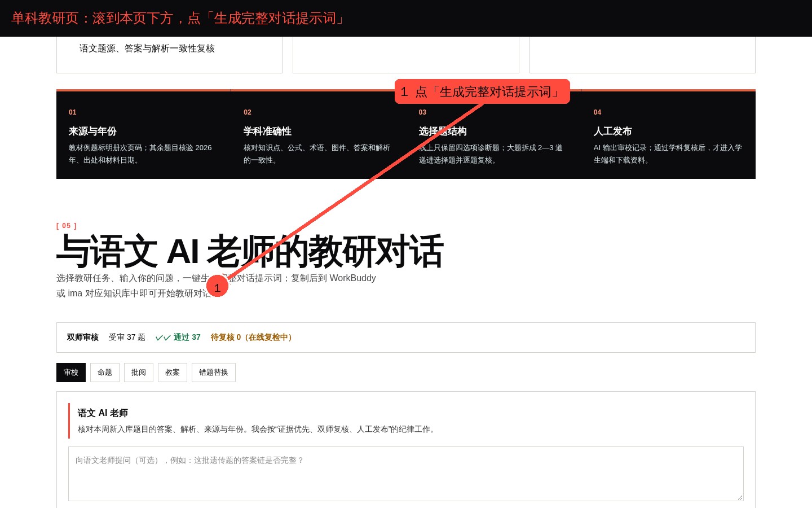Switch to the 命题 tab
The width and height of the screenshot is (812, 508).
click(105, 373)
